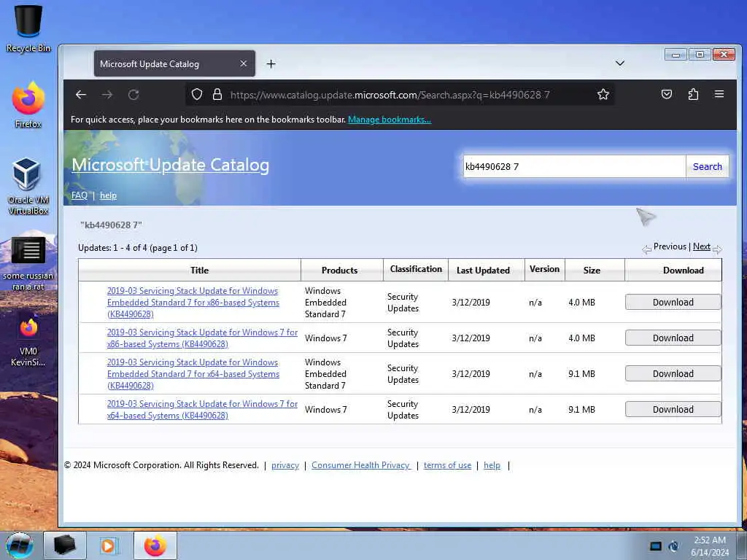Open Consumer Health Privacy link

pos(360,465)
